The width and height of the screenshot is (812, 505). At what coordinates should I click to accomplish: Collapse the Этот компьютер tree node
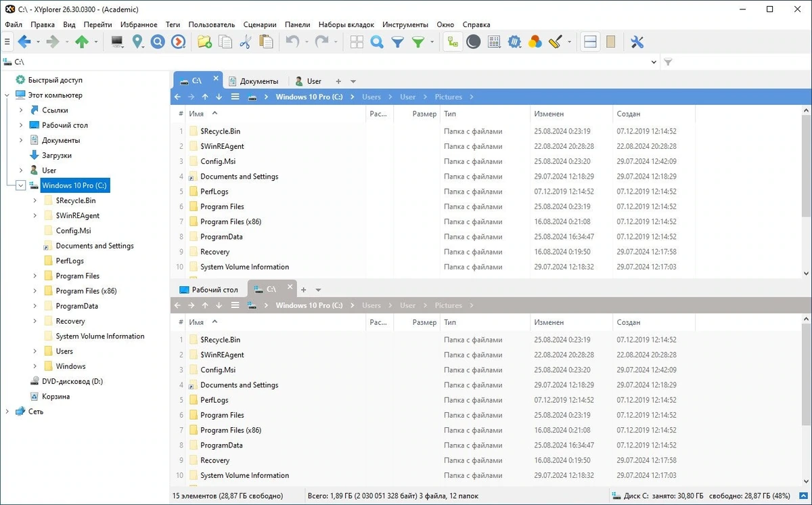7,95
